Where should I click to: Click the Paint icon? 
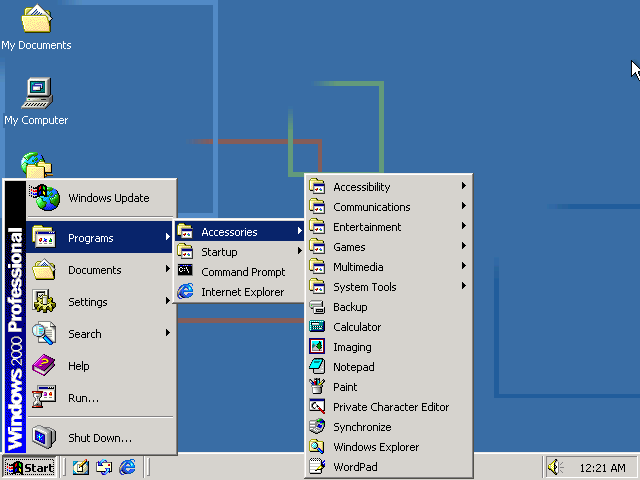click(x=317, y=387)
